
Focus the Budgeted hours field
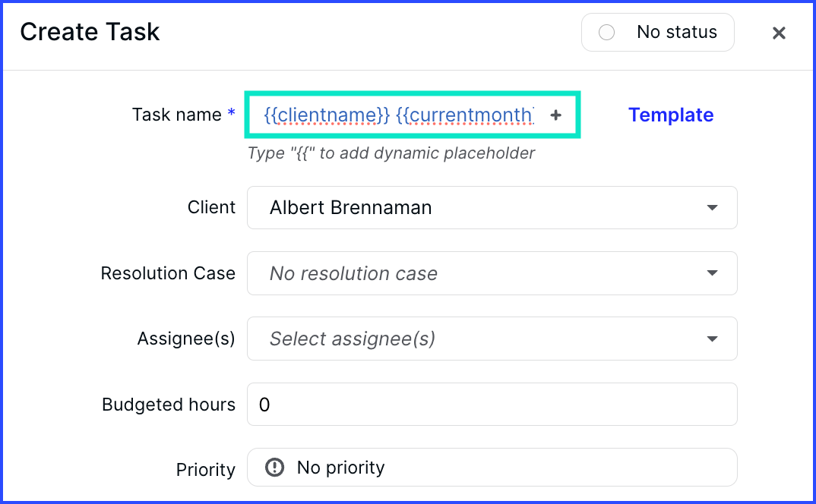pyautogui.click(x=492, y=404)
